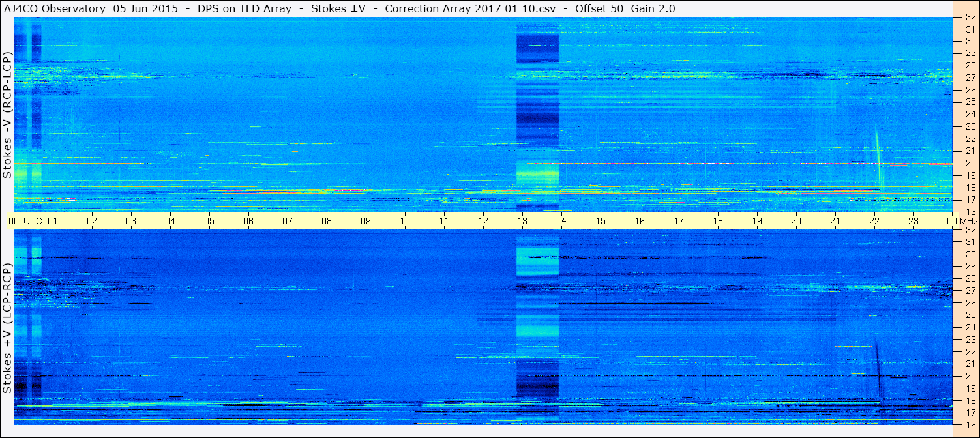Click "Correction Array 2017 01 10.csv" file name
Image resolution: width=980 pixels, height=438 pixels.
point(470,8)
